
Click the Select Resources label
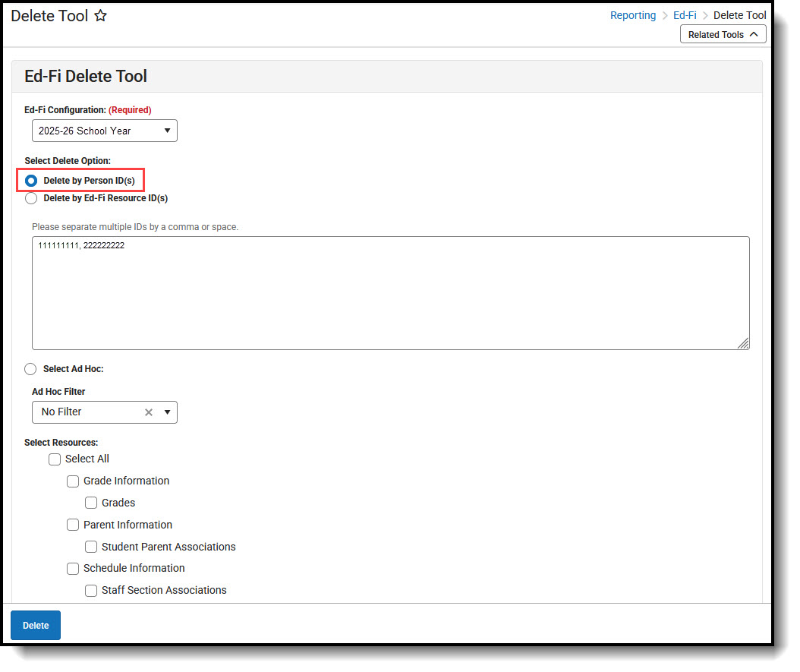click(61, 443)
